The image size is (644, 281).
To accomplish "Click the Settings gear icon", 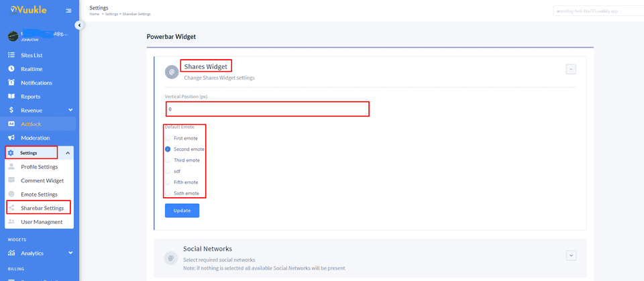I will click(11, 153).
